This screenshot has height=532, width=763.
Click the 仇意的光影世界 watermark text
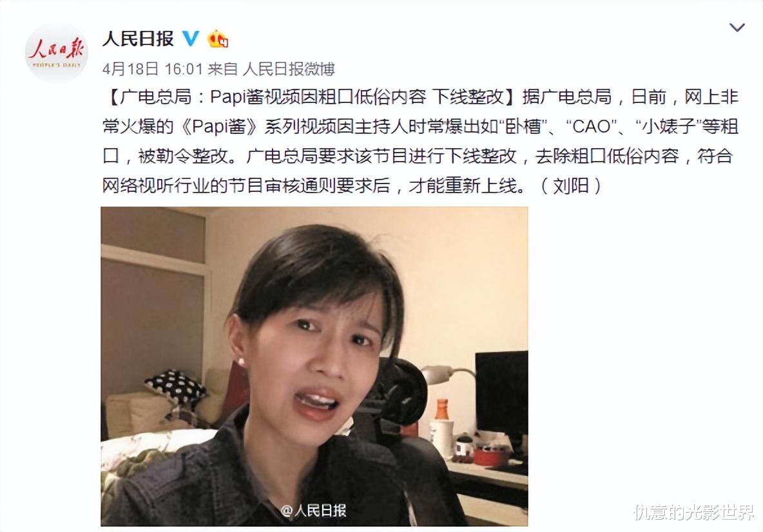click(x=693, y=512)
